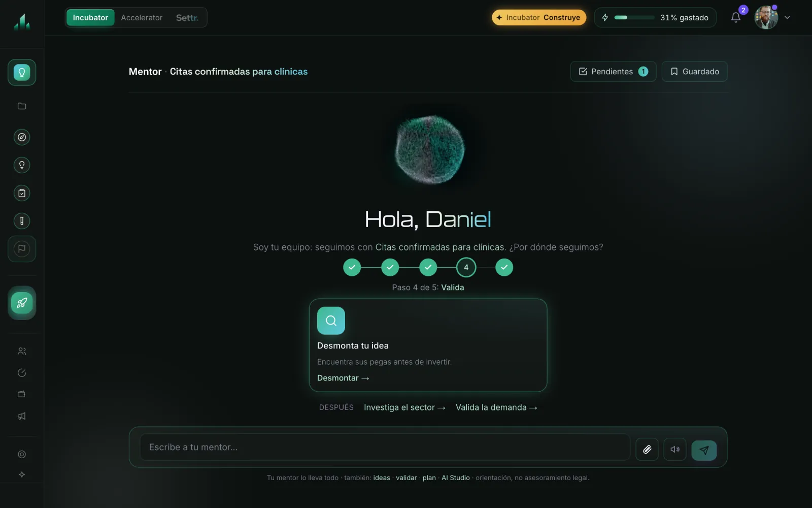The height and width of the screenshot is (508, 812).
Task: Follow the Valida la demanda link
Action: [x=496, y=407]
